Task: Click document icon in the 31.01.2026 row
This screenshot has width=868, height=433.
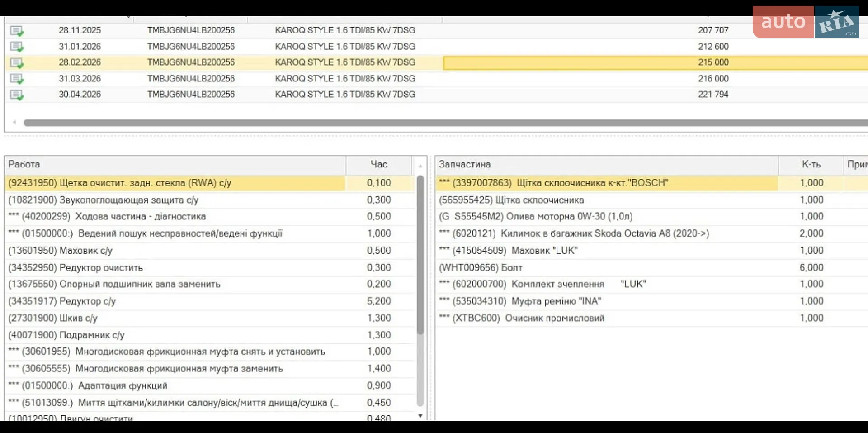Action: coord(17,47)
